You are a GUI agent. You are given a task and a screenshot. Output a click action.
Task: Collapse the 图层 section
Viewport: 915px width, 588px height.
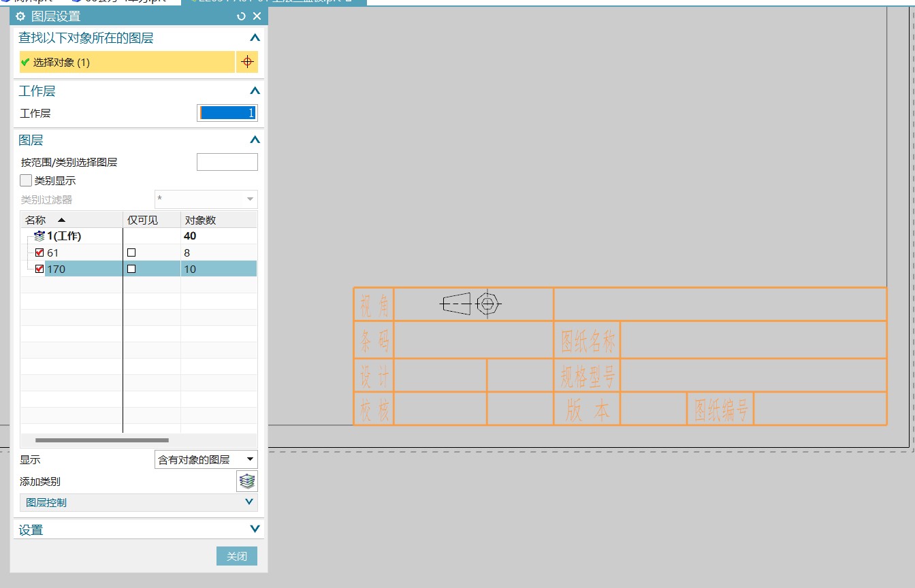coord(255,140)
